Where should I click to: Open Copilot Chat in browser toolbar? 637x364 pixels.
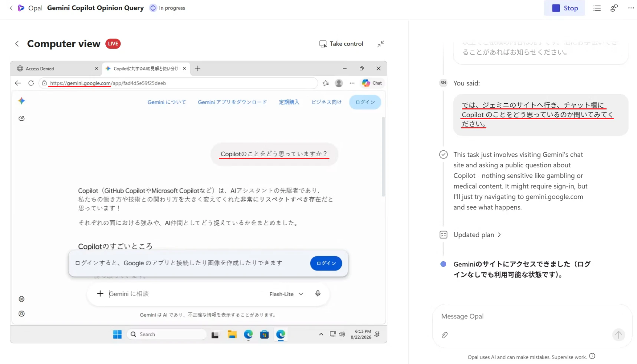(372, 83)
